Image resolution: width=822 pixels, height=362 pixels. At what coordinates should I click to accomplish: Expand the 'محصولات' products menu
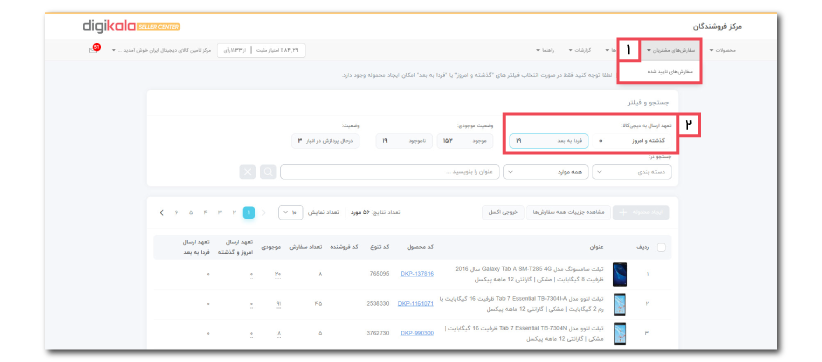[x=723, y=50]
